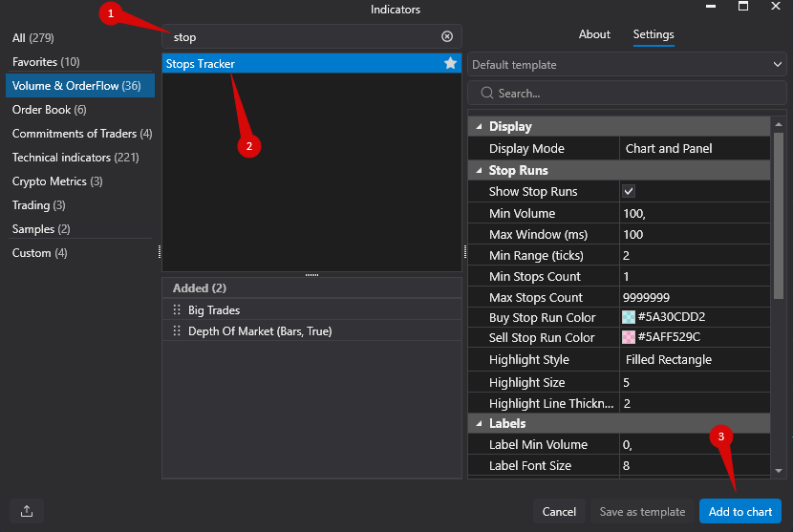The image size is (793, 532).
Task: Maximize the Indicators window
Action: point(743,7)
